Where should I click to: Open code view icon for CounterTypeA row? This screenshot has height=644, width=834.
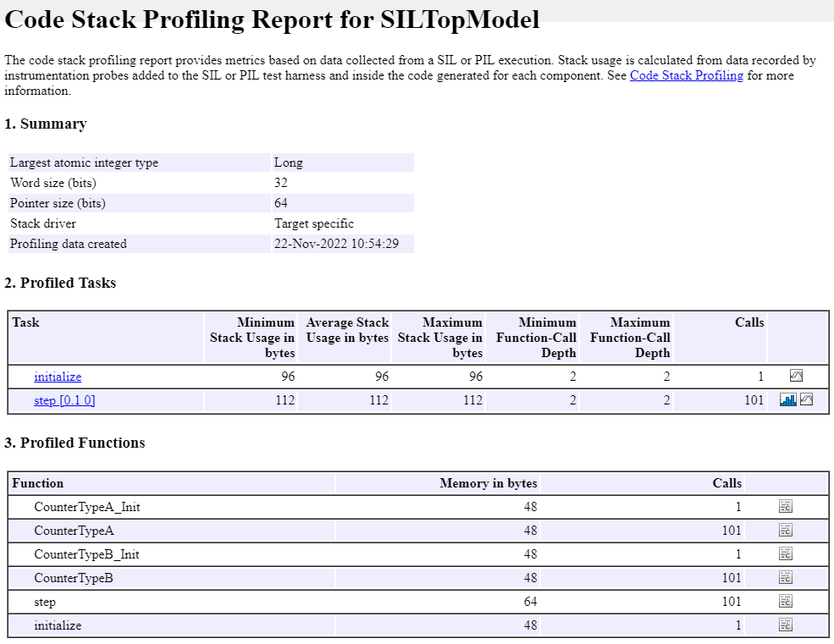[786, 531]
